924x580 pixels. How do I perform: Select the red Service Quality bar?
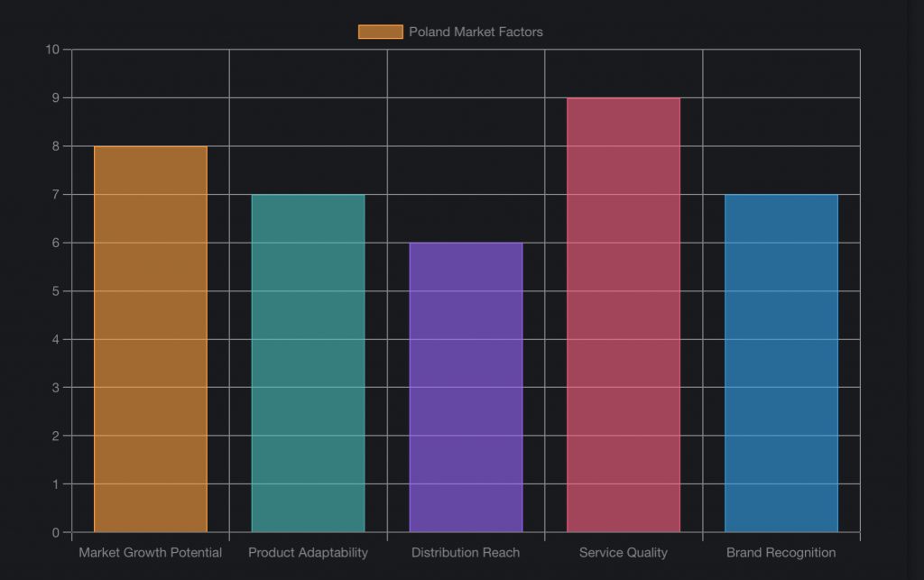(x=624, y=314)
